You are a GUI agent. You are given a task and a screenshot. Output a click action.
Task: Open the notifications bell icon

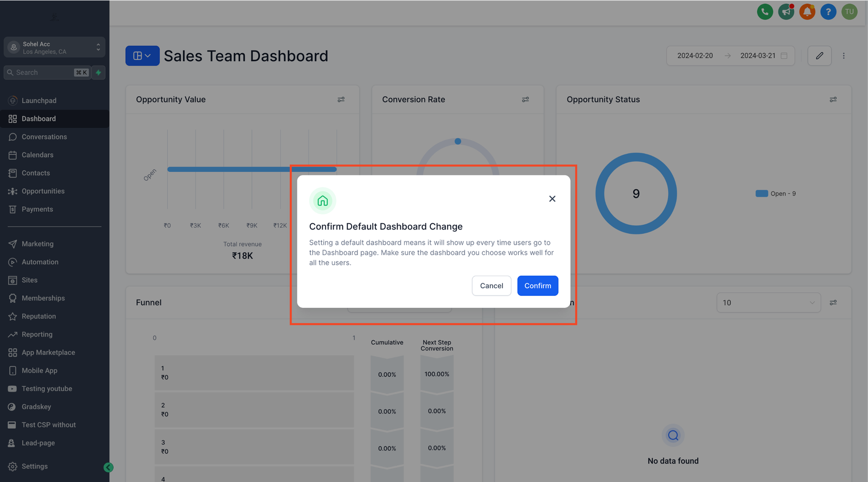[x=807, y=11]
